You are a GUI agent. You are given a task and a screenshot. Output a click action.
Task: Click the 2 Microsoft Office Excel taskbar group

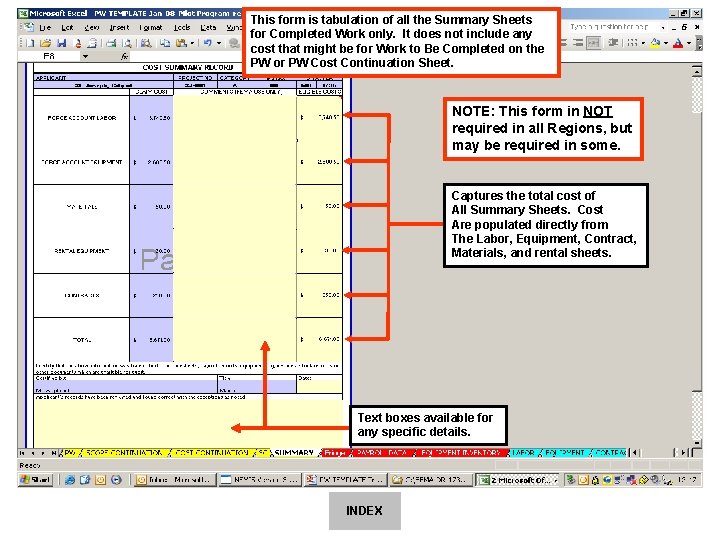point(518,480)
